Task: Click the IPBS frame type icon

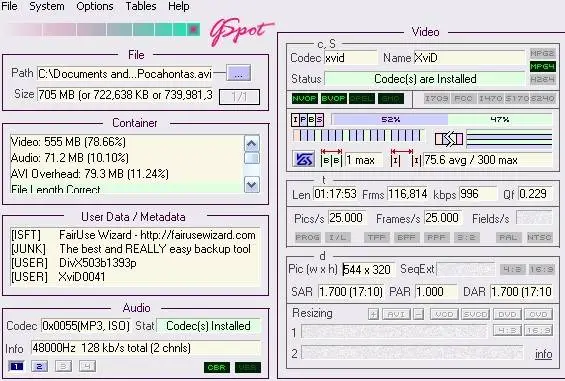Action: click(307, 120)
